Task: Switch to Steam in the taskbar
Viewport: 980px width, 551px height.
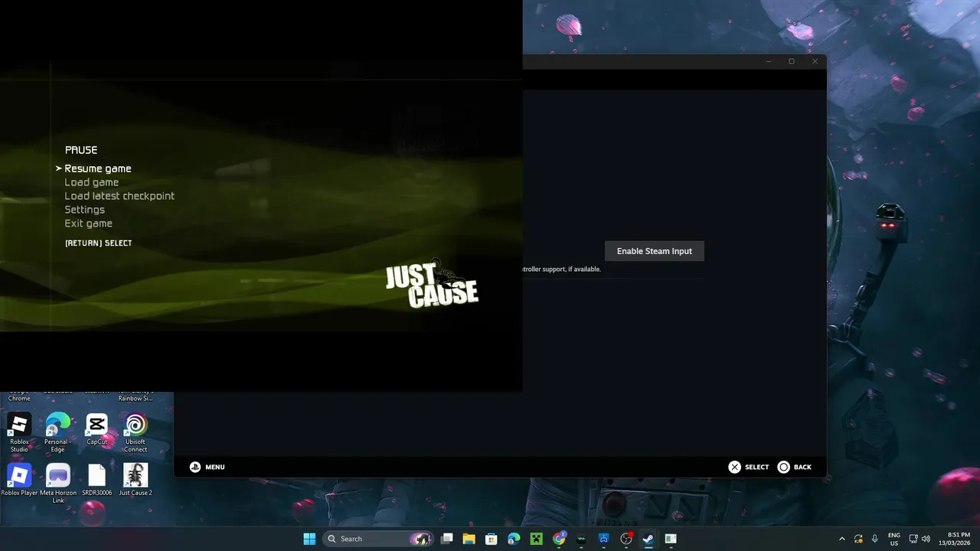Action: click(648, 539)
